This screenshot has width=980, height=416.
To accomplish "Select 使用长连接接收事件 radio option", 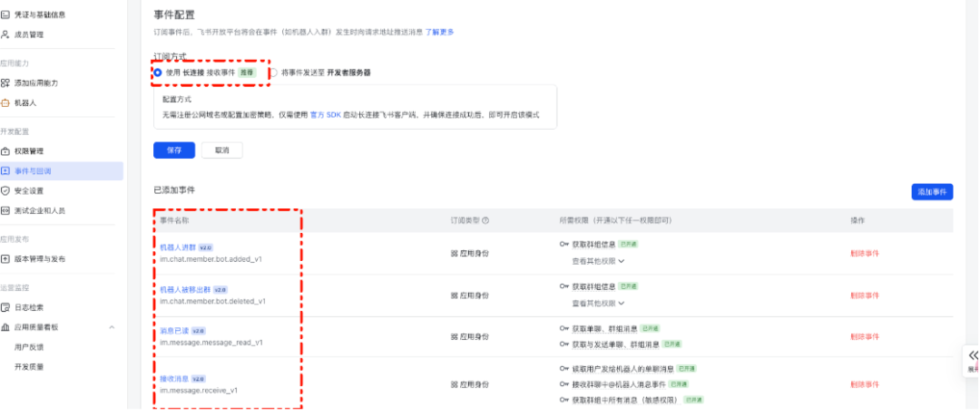I will click(x=158, y=73).
